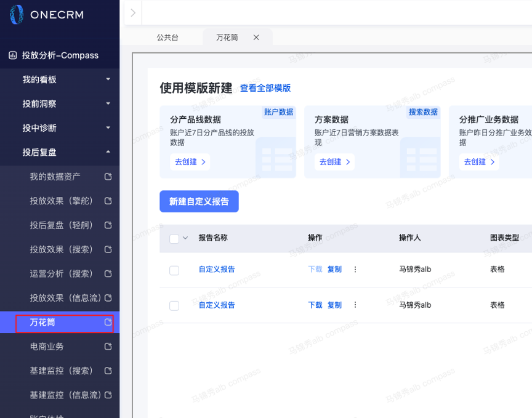Open the three-dot more menu in first report row

(355, 270)
